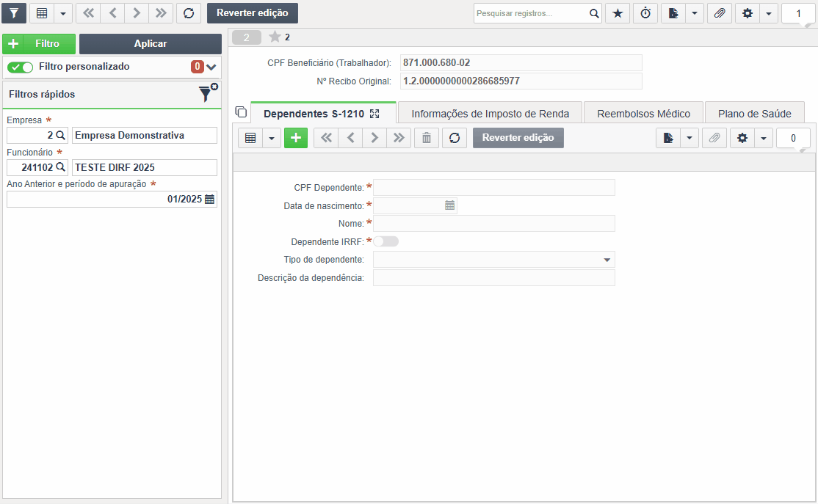Add new dependent with green plus icon
The height and width of the screenshot is (504, 818).
(x=296, y=138)
